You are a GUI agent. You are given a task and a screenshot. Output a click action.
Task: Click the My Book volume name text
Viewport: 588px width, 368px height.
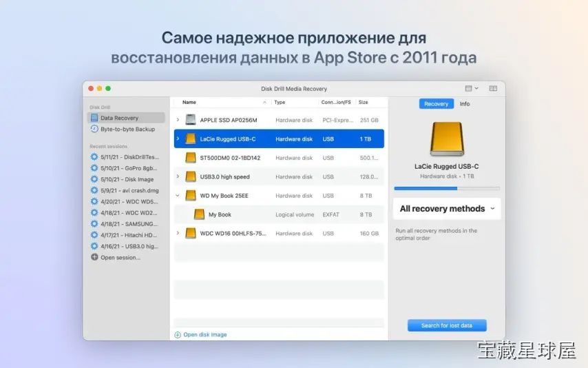[x=220, y=214]
